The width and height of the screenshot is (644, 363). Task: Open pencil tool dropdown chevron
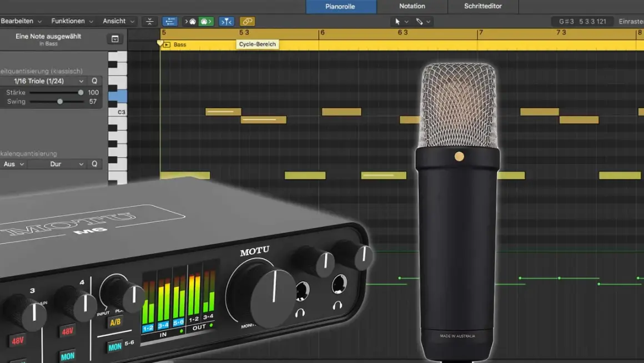point(429,22)
